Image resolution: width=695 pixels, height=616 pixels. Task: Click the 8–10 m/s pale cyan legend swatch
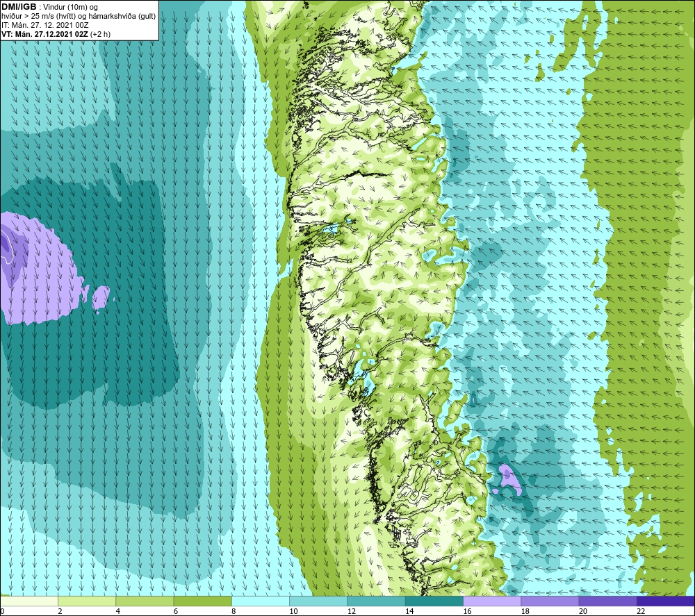pos(261,601)
